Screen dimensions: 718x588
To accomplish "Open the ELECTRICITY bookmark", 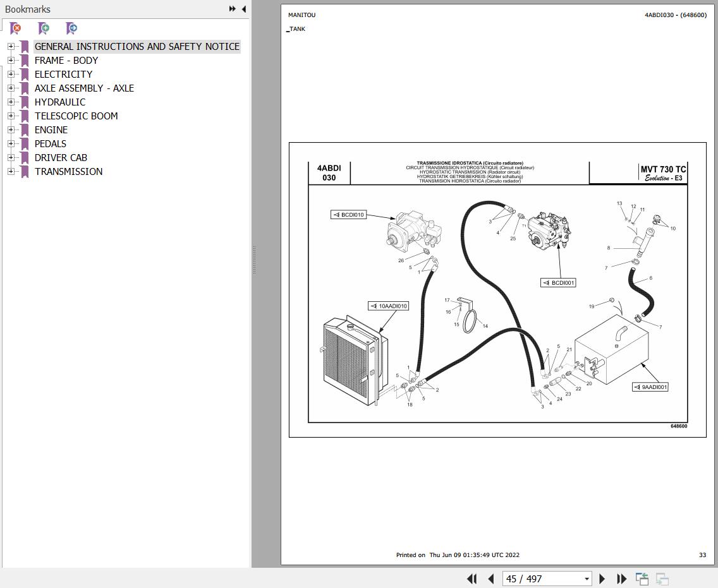I will pos(63,74).
